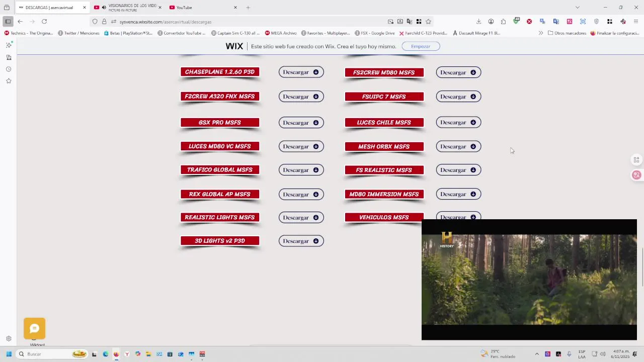Click Descargar for 3D LIGHTS v2 P3D
The image size is (644, 362).
click(301, 241)
